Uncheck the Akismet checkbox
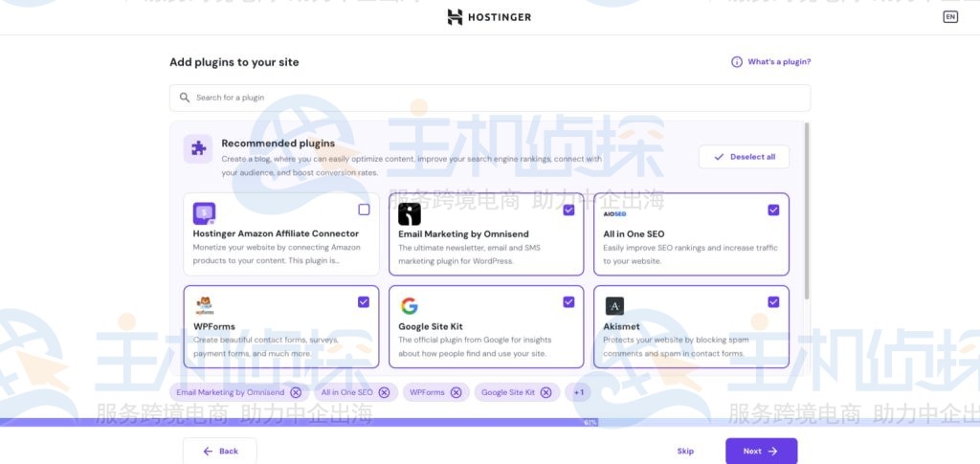The height and width of the screenshot is (464, 980). coord(773,302)
